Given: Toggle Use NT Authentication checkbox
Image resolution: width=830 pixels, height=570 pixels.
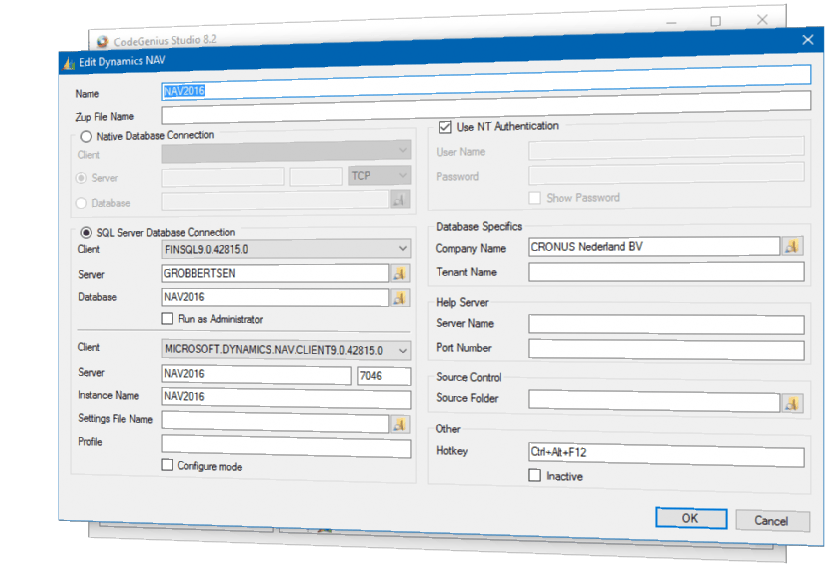Looking at the screenshot, I should pyautogui.click(x=445, y=127).
